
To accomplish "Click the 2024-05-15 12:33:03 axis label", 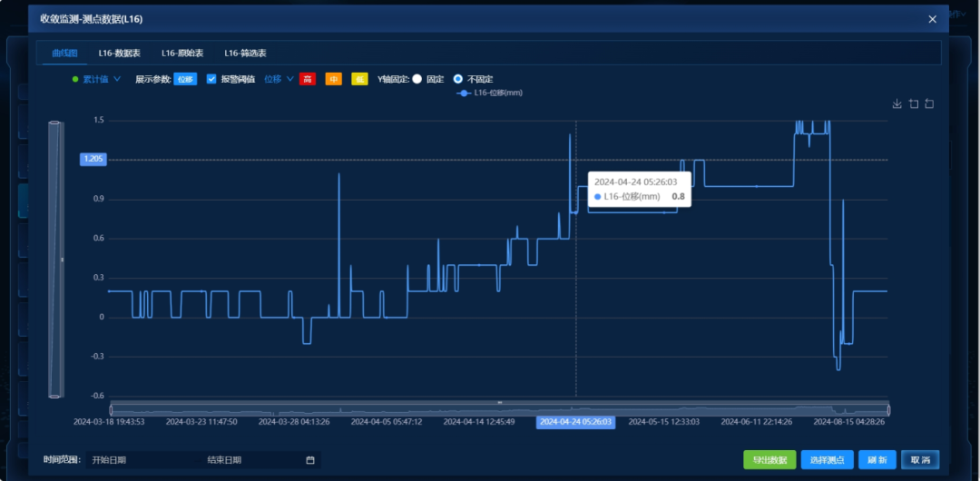I will pos(663,422).
